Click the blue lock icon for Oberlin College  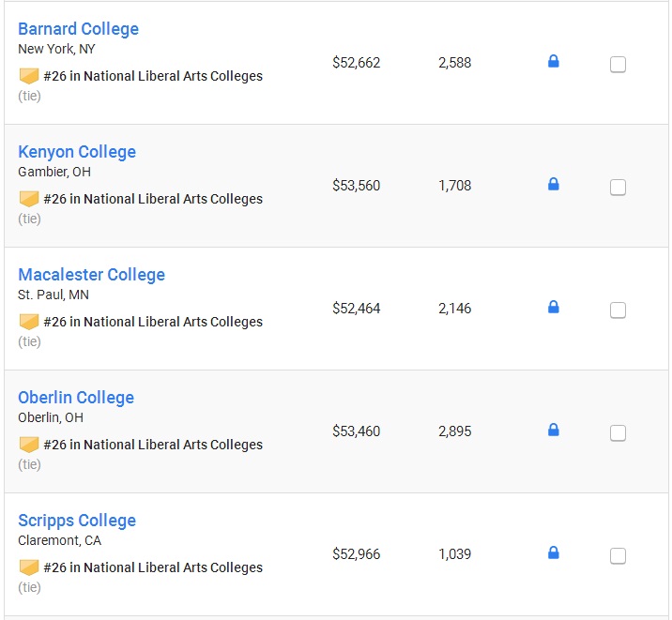click(554, 430)
